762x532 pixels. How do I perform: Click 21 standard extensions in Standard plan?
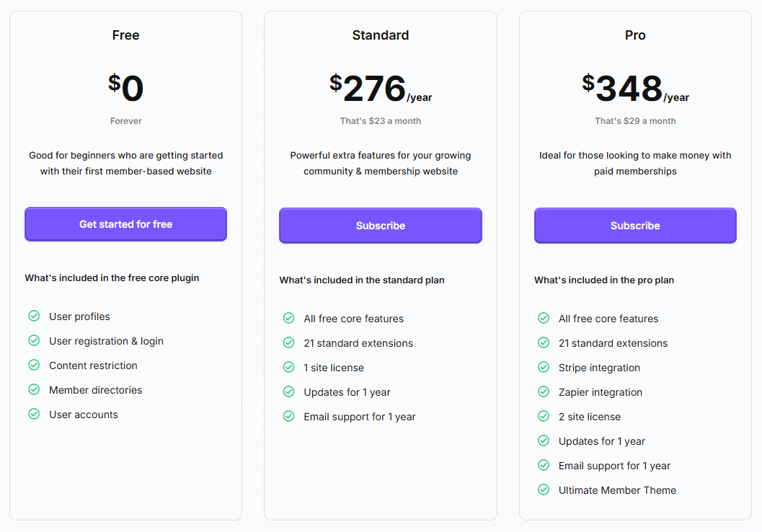click(x=358, y=343)
